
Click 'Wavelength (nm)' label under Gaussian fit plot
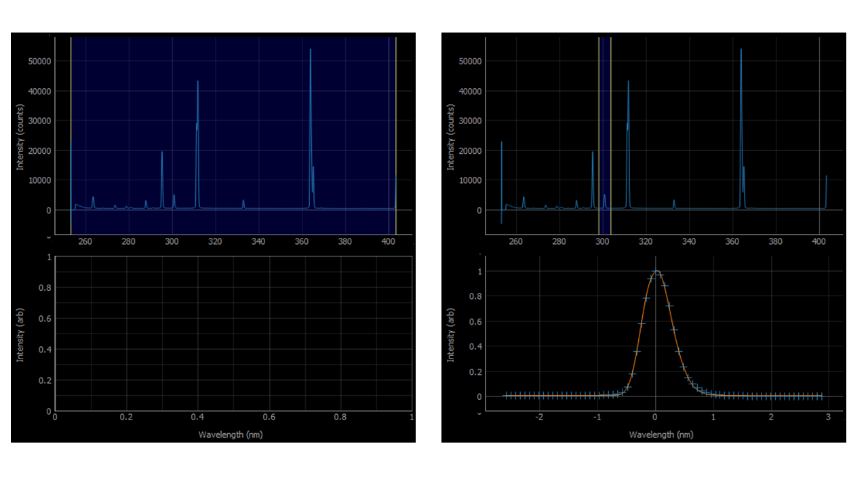pos(661,434)
